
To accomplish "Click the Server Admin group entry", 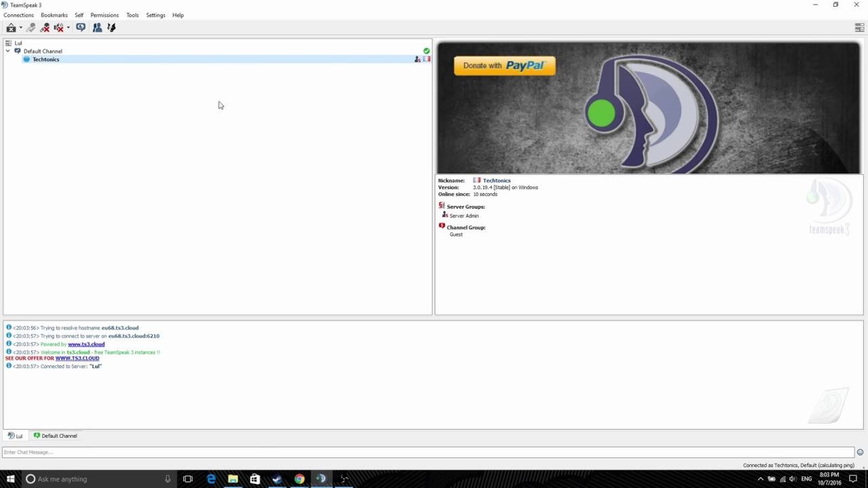I will 464,216.
